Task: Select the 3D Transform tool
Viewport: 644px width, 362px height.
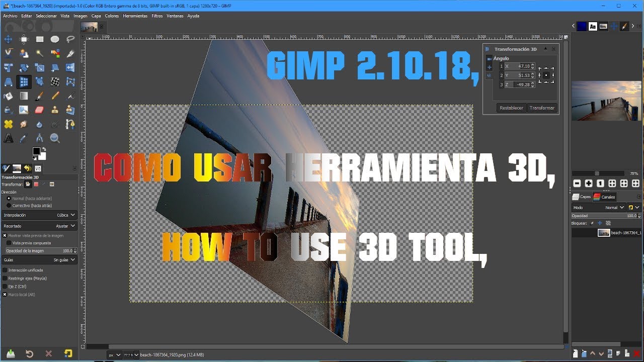Action: pos(24,81)
